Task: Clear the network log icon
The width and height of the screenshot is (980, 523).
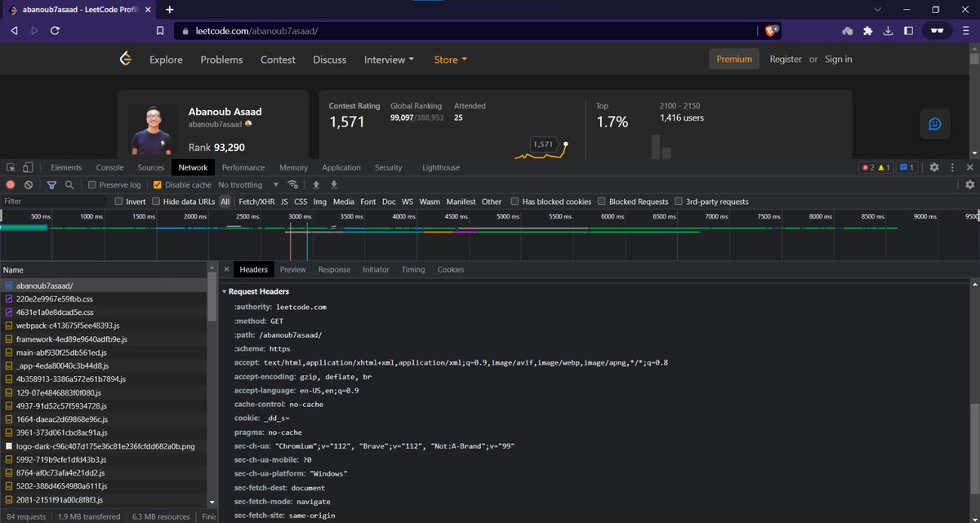Action: [29, 185]
